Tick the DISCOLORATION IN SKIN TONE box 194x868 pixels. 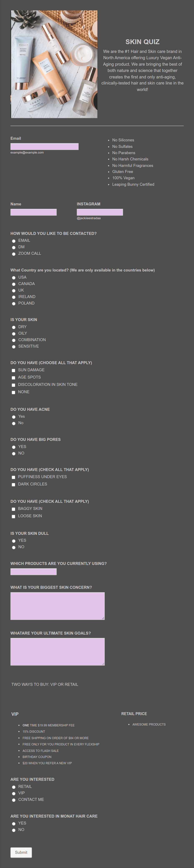tap(13, 385)
